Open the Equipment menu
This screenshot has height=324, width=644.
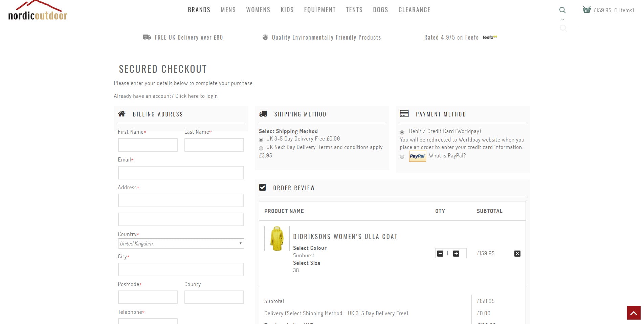coord(320,10)
